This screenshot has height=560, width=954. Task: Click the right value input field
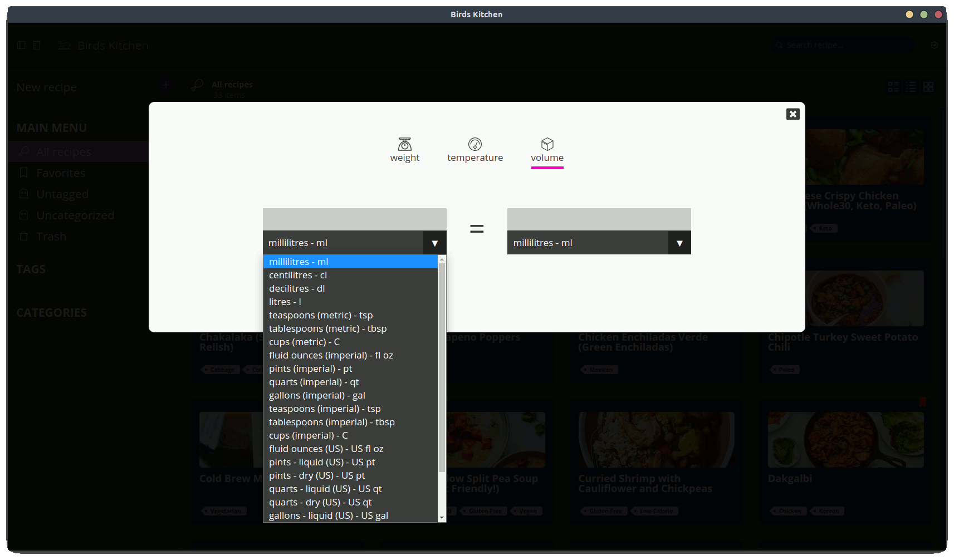point(599,219)
